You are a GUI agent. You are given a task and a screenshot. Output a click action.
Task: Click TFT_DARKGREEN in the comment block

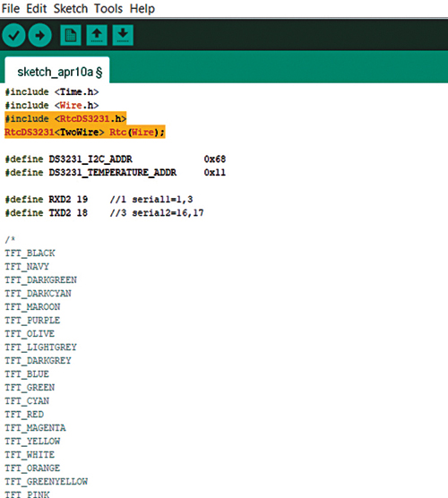[x=40, y=280]
